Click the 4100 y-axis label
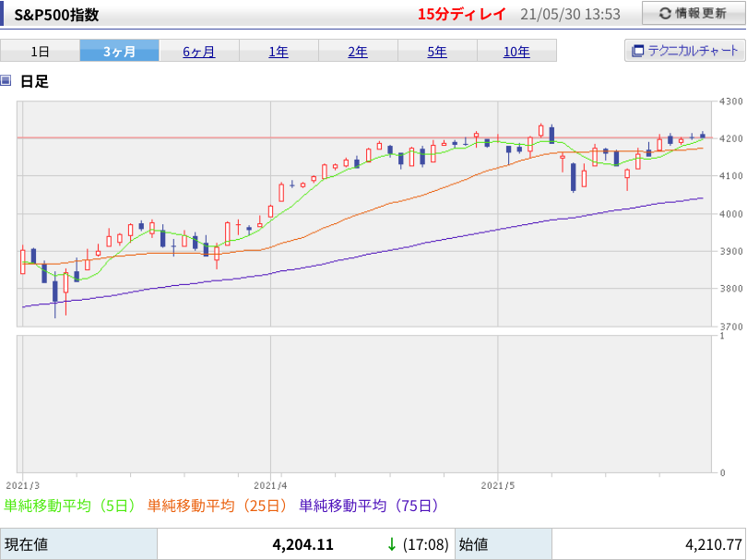The width and height of the screenshot is (747, 560). tap(730, 176)
